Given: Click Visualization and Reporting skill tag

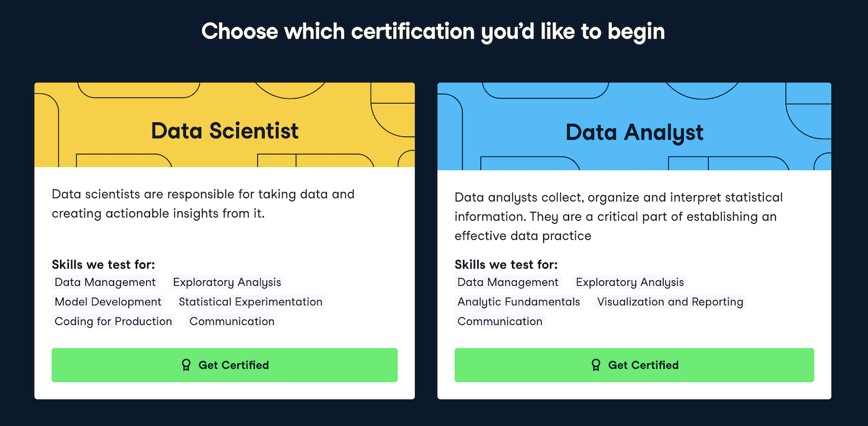Looking at the screenshot, I should click(670, 302).
